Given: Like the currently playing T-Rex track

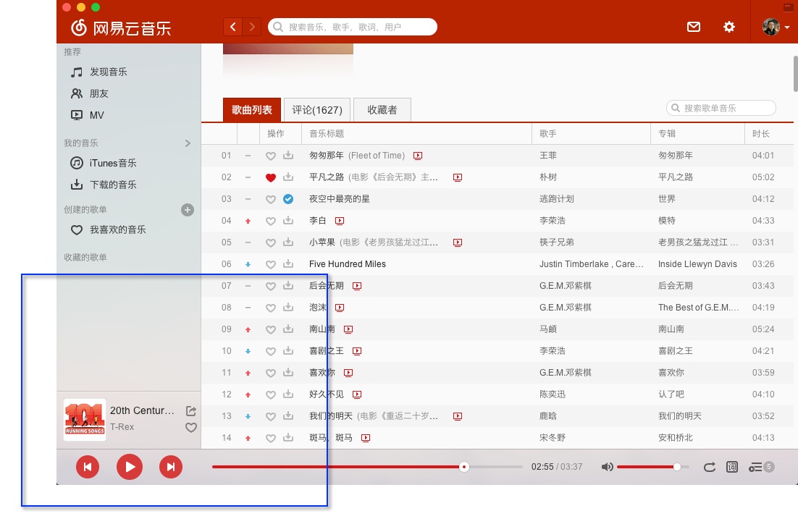Looking at the screenshot, I should pyautogui.click(x=191, y=428).
